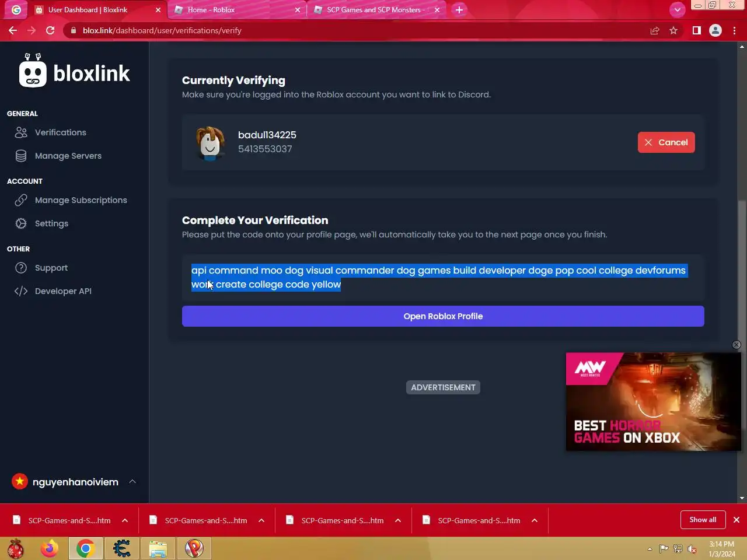Toggle the browser side panel

[x=696, y=30]
